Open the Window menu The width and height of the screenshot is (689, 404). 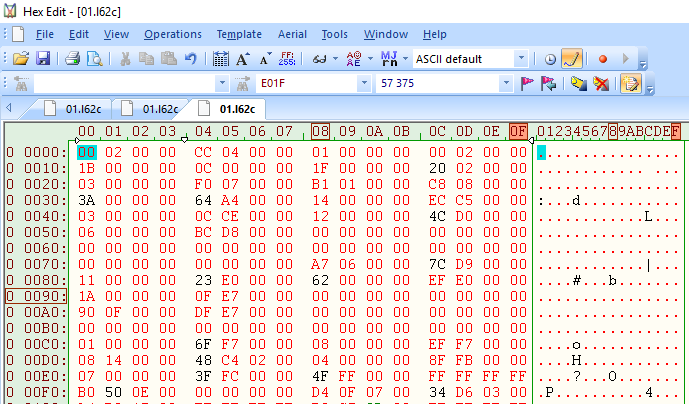point(386,34)
